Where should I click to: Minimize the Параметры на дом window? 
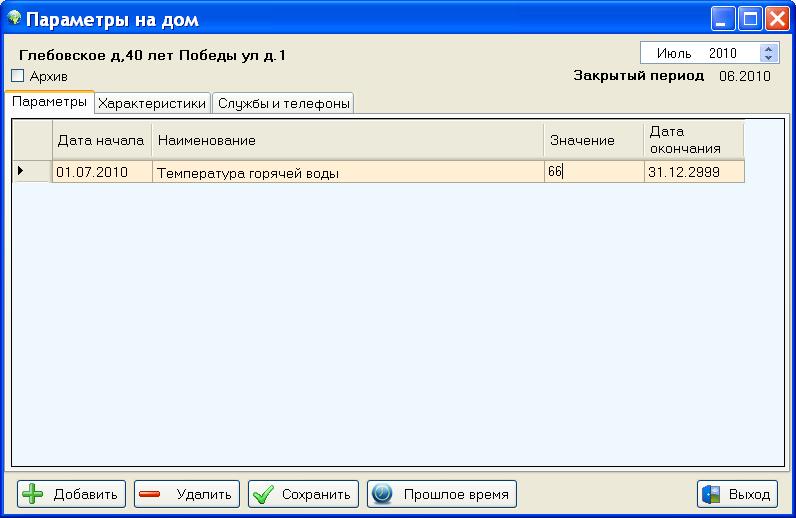point(722,19)
